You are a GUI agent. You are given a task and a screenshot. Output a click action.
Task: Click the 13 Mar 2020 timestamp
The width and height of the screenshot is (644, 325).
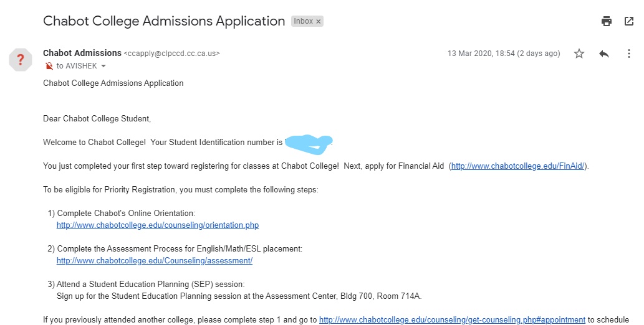click(x=504, y=54)
